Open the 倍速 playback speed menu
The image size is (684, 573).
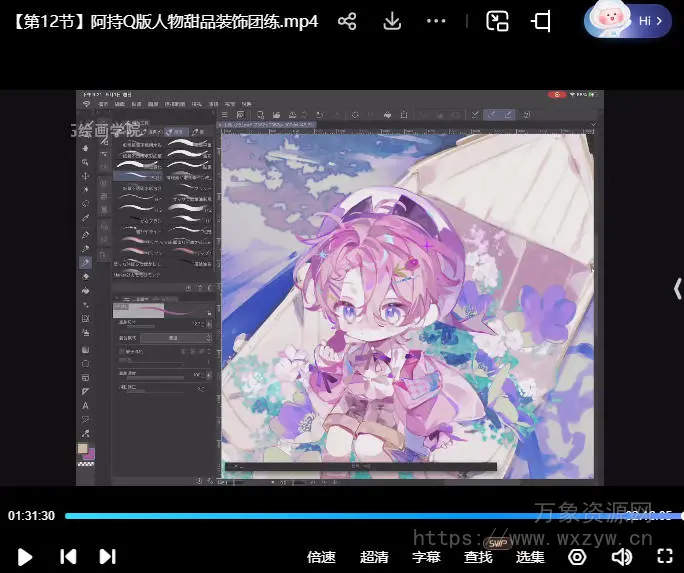click(321, 557)
